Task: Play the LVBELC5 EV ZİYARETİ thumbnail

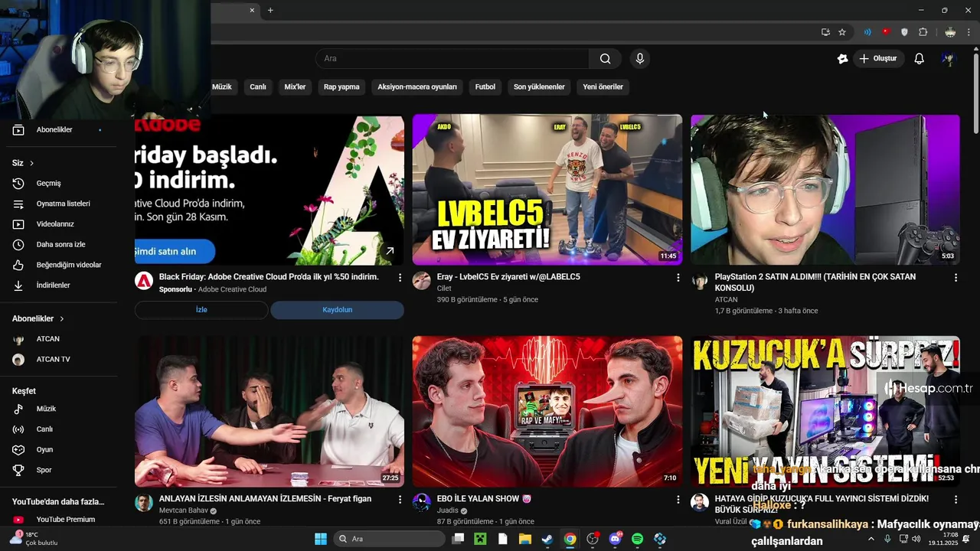Action: point(547,190)
